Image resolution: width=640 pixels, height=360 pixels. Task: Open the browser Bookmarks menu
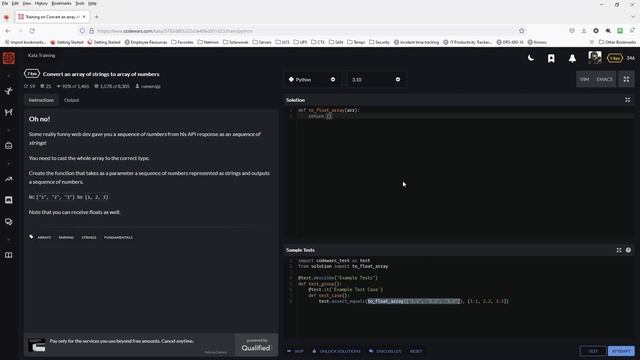pyautogui.click(x=61, y=3)
